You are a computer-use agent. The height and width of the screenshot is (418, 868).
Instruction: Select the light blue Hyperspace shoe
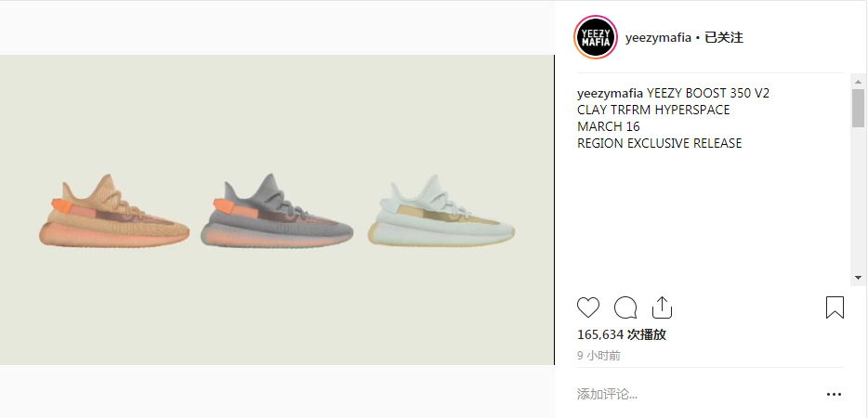441,210
